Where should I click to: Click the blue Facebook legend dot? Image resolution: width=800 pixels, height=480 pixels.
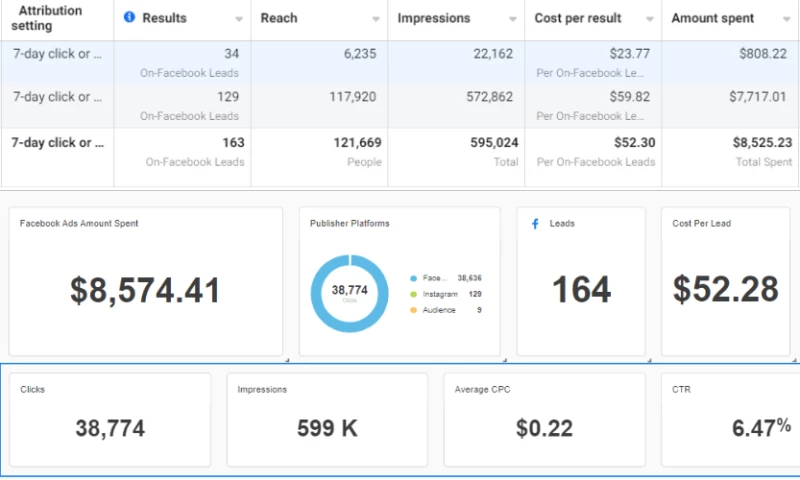[414, 278]
